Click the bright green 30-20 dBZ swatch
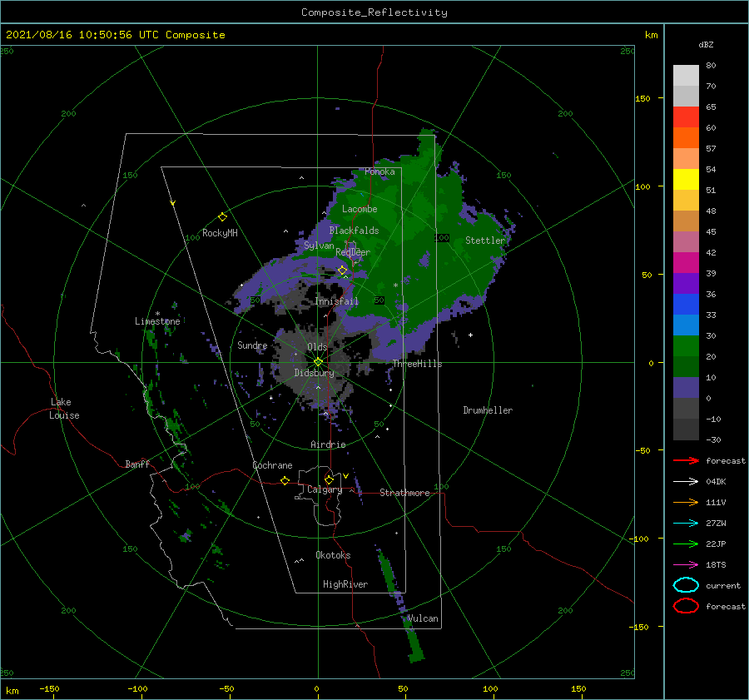The image size is (749, 700). coord(686,345)
